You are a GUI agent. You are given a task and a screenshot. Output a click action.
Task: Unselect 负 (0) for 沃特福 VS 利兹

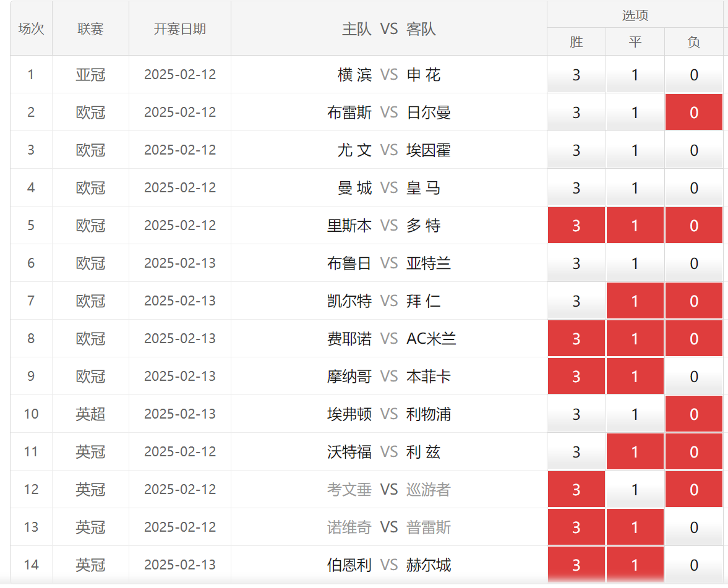693,451
